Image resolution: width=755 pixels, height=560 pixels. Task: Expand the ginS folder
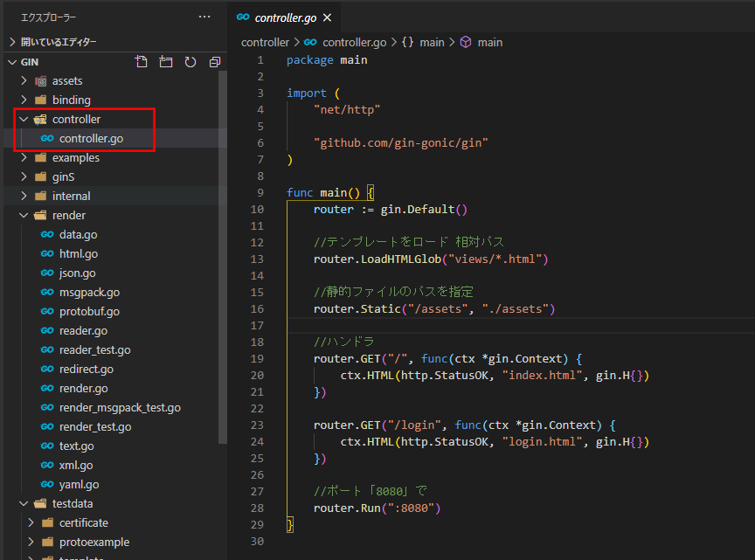(24, 176)
